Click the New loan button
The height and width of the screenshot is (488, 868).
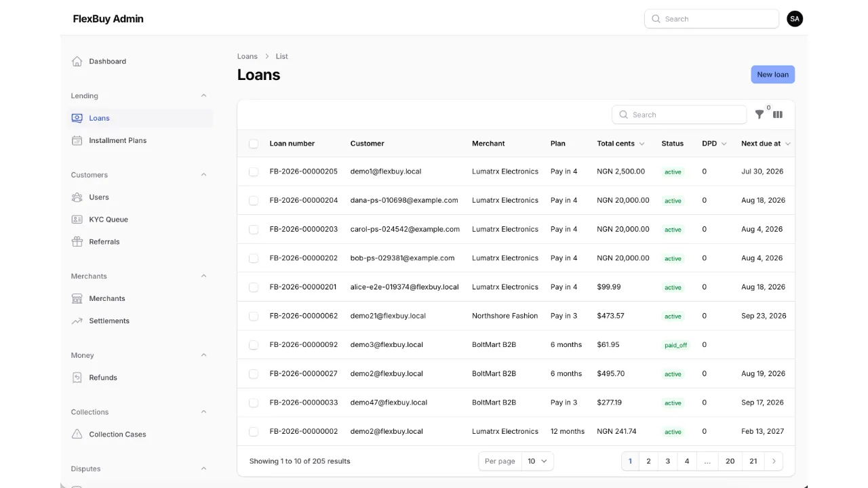point(773,75)
